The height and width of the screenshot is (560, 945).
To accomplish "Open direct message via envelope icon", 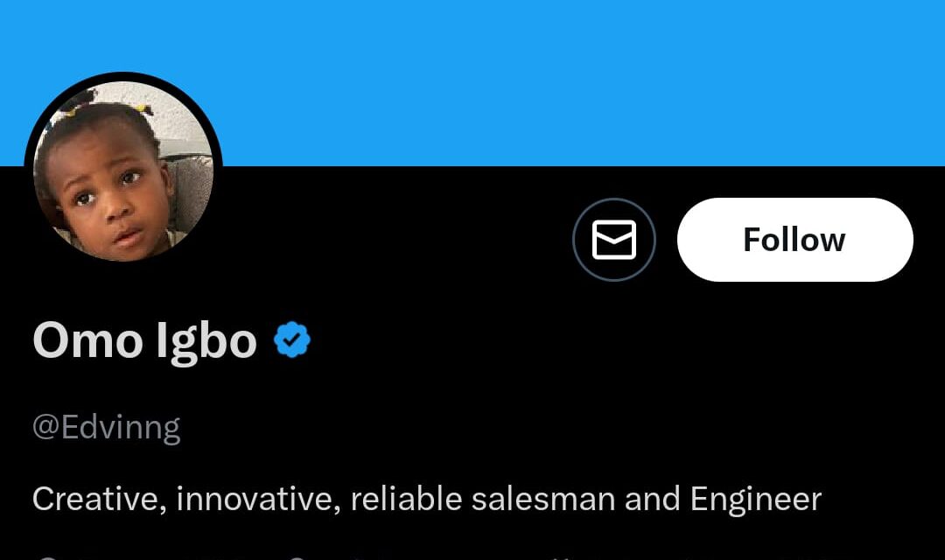I will pos(614,240).
